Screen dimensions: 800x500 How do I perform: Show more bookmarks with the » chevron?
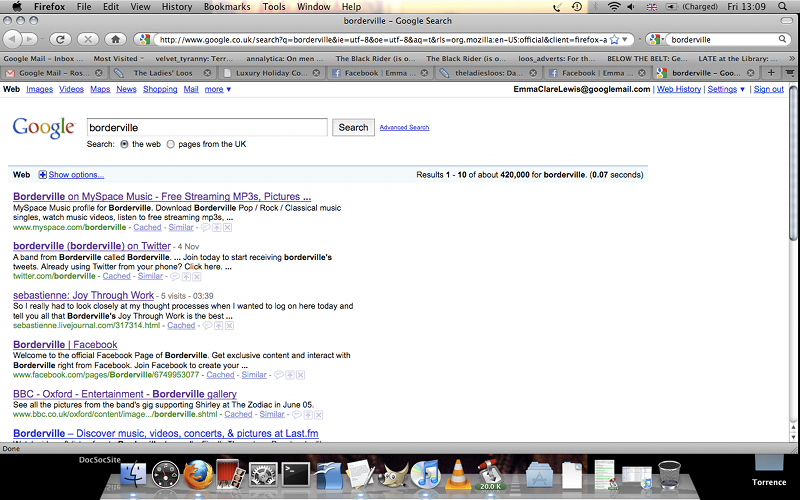click(792, 59)
